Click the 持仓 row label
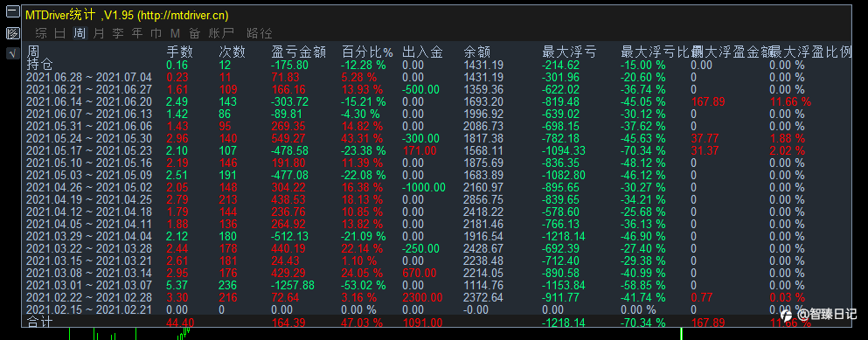This screenshot has width=868, height=340. pos(39,65)
